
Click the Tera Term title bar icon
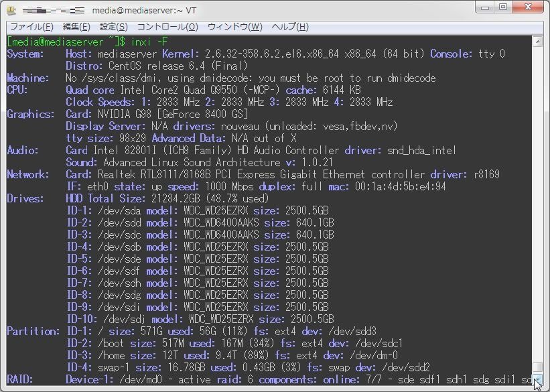pos(11,11)
